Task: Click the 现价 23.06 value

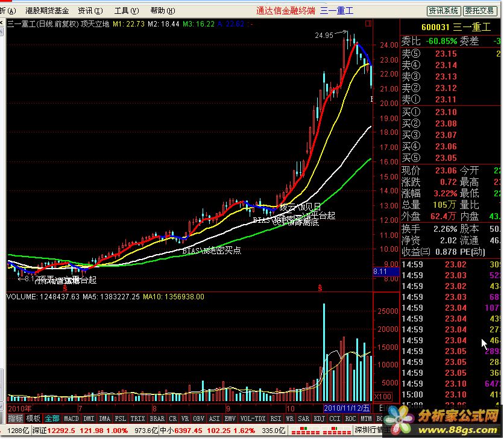Action: point(446,170)
